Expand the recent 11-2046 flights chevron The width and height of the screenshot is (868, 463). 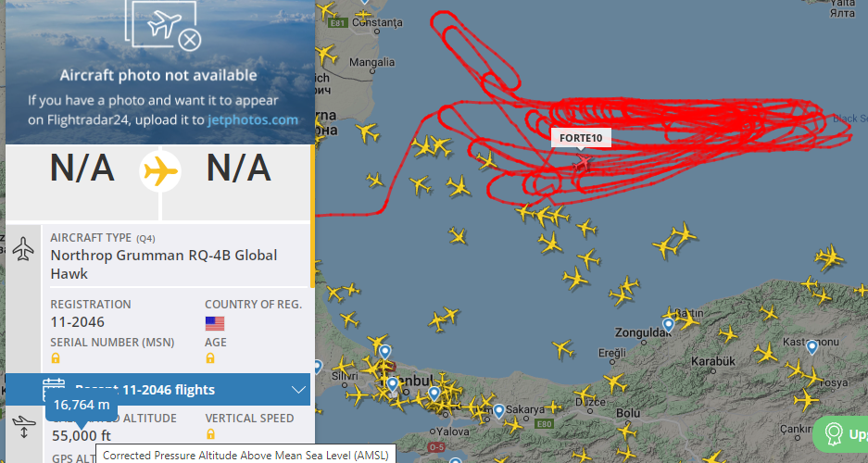click(298, 390)
